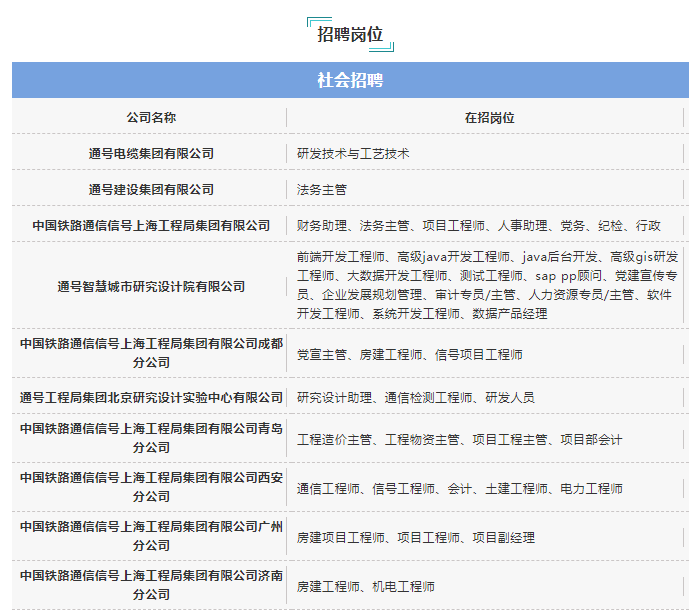The image size is (700, 610).
Task: Click positions cell starting with 工程造价主管
Action: [459, 440]
